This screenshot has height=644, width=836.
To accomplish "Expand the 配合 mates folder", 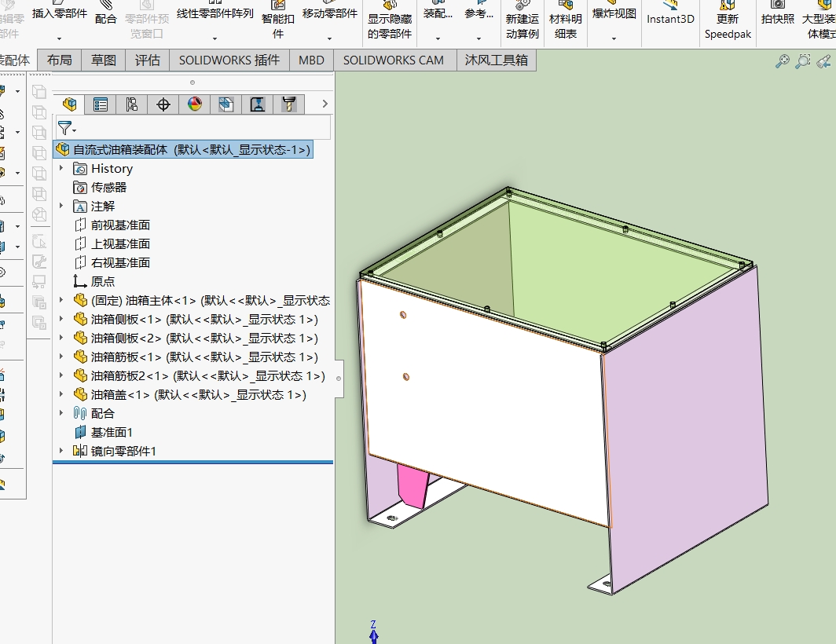I will coord(63,413).
